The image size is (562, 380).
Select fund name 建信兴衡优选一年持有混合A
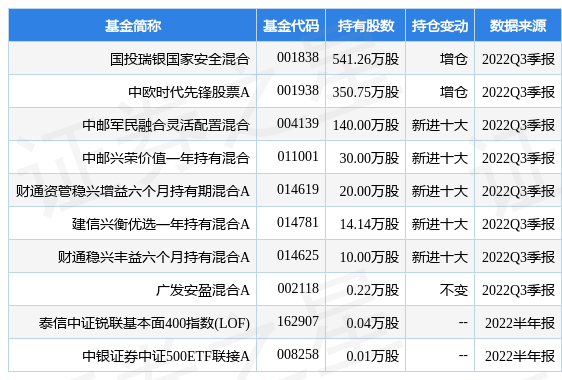(161, 224)
